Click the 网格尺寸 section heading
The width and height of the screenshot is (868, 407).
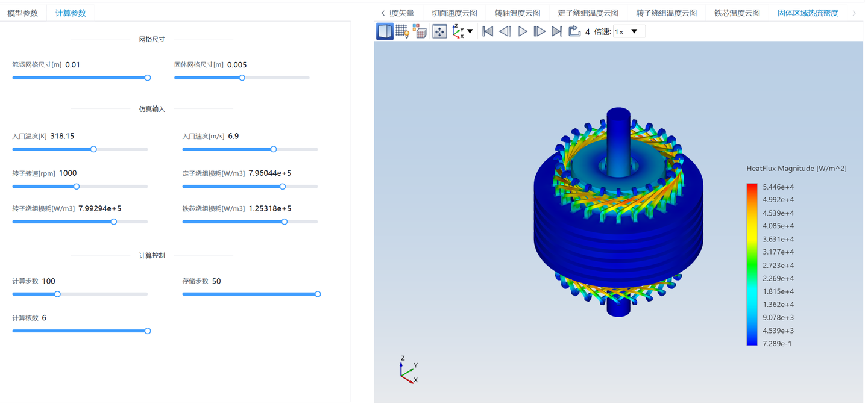(x=152, y=39)
